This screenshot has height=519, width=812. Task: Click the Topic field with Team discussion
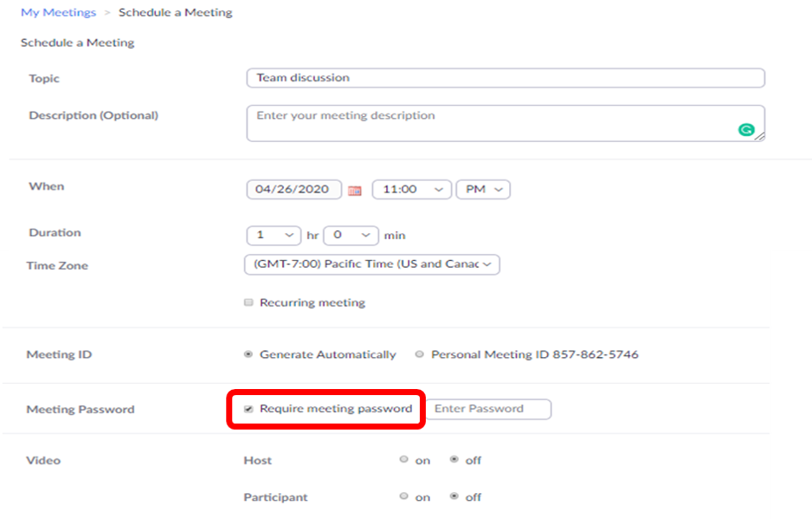[506, 78]
